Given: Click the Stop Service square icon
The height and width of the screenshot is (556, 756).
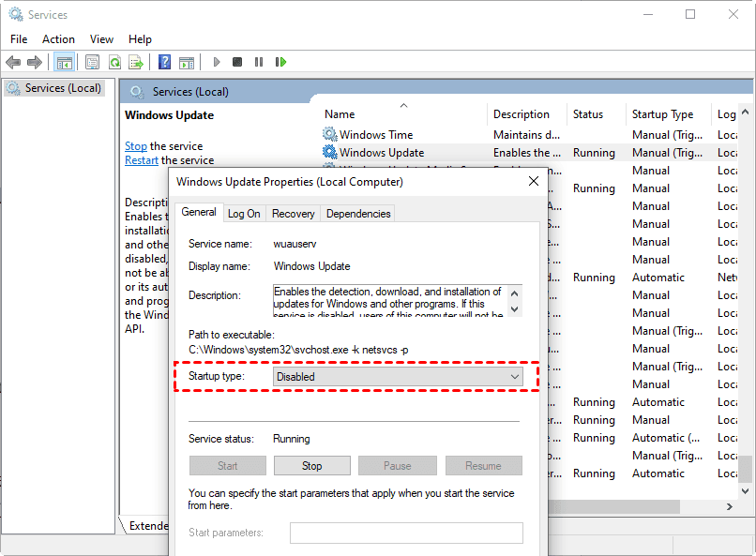Looking at the screenshot, I should click(x=236, y=62).
